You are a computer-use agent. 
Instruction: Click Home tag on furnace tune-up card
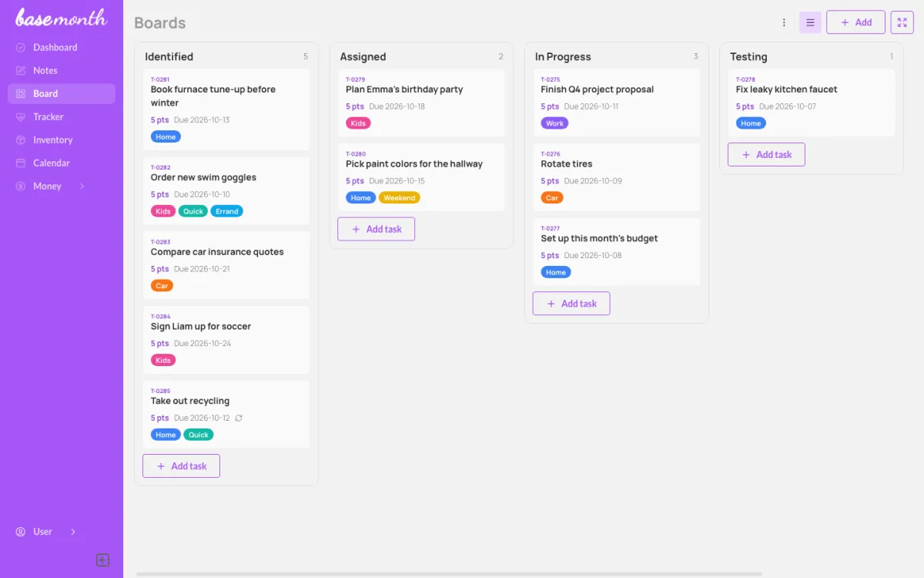(166, 136)
